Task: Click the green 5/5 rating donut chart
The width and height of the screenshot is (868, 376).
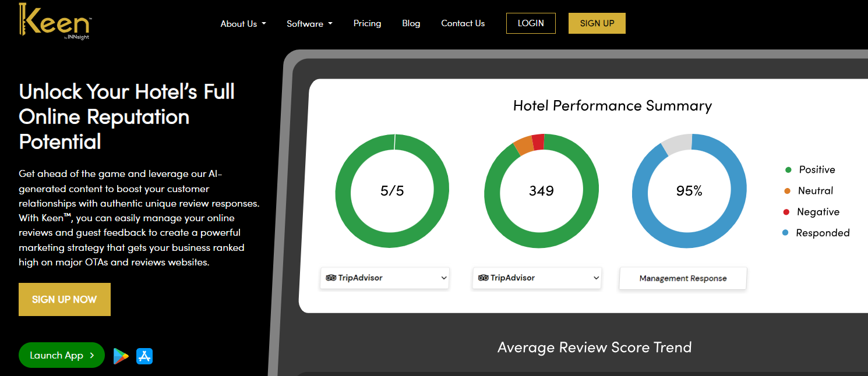Action: coord(392,191)
